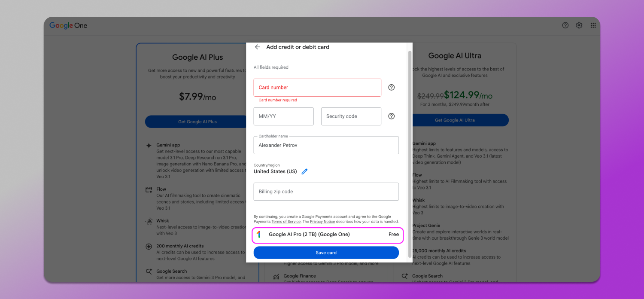Open the Privacy Notice link

[x=322, y=222]
